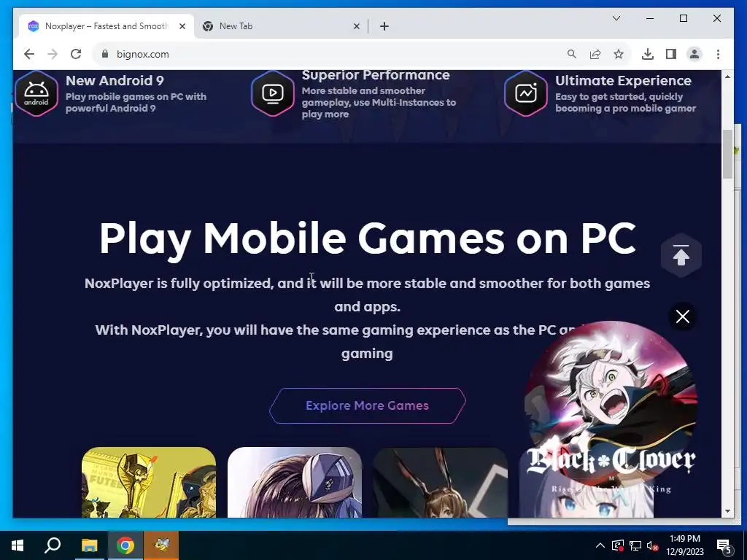Open the Black Clover promotional bubble
The width and height of the screenshot is (747, 560).
point(611,405)
